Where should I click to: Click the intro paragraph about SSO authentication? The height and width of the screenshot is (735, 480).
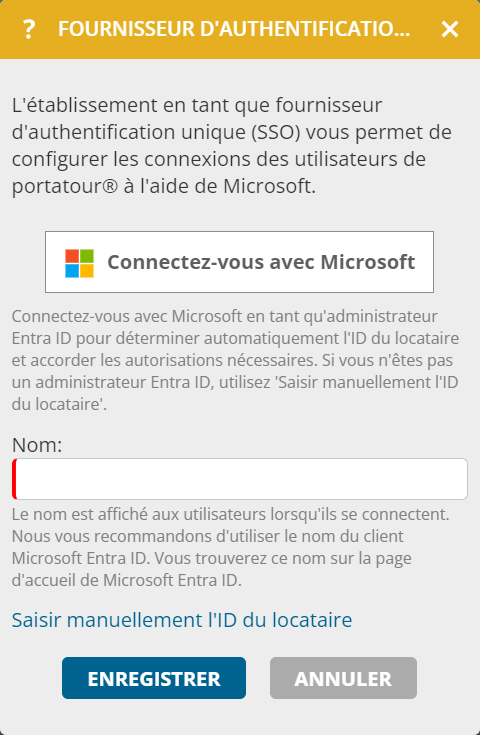pos(232,145)
